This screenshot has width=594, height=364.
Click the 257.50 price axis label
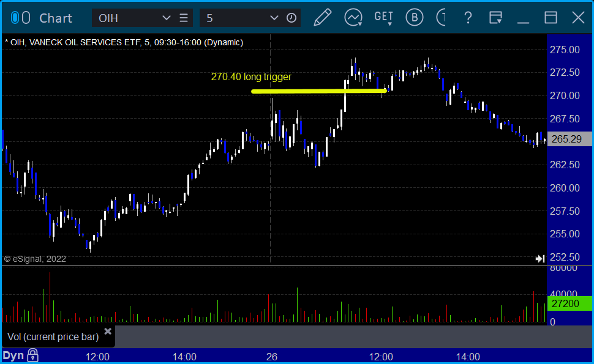565,211
